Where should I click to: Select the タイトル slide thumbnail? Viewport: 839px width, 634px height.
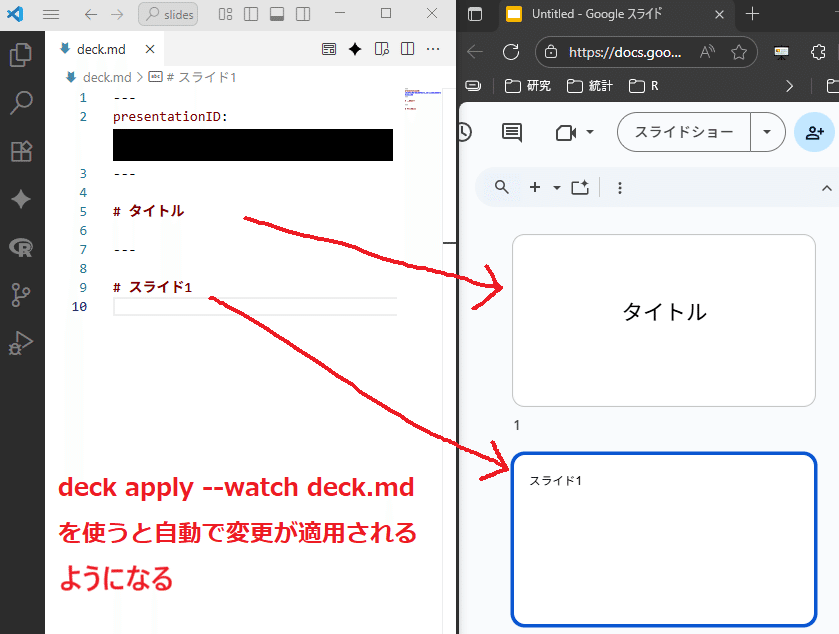663,320
